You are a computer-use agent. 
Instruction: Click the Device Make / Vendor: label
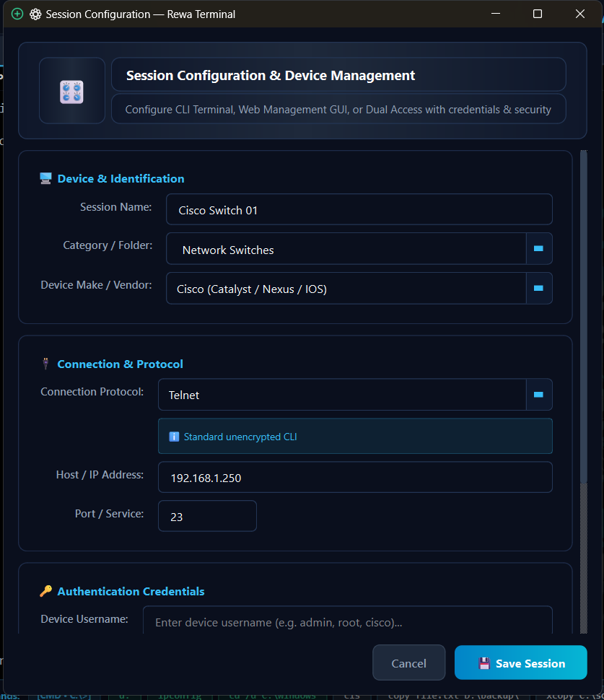96,285
